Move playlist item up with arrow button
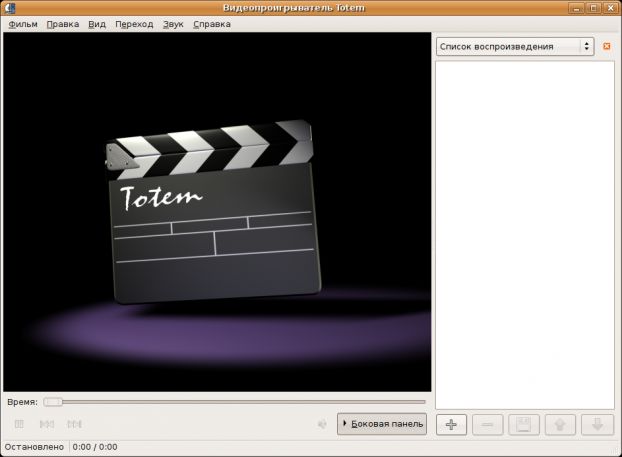This screenshot has height=457, width=622. [560, 424]
